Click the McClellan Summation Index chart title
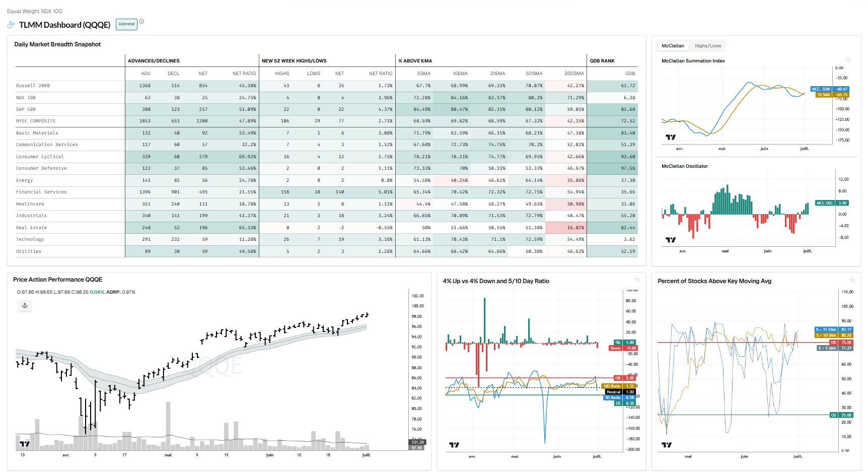This screenshot has height=473, width=868. pyautogui.click(x=693, y=61)
